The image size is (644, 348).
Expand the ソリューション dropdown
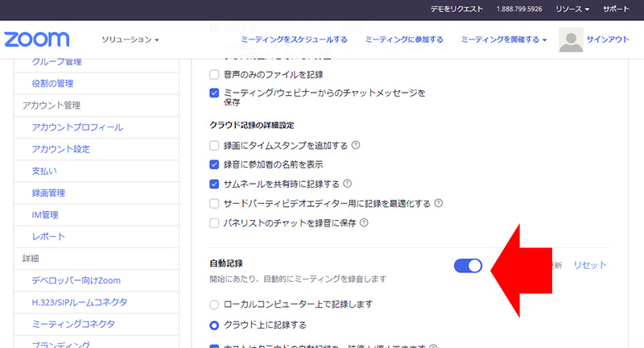click(130, 39)
